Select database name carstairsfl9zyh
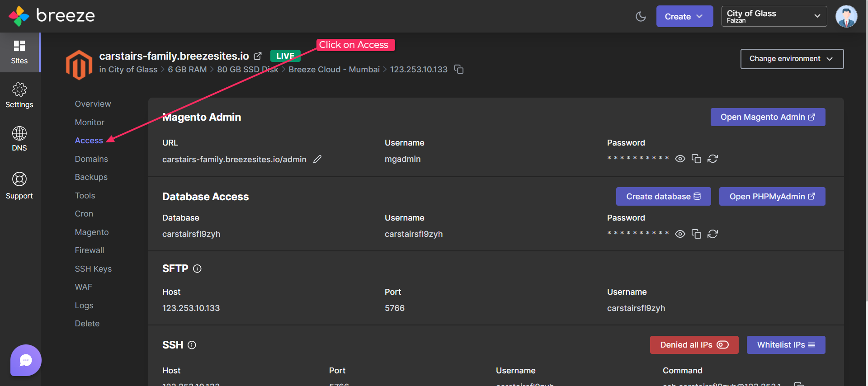The width and height of the screenshot is (868, 386). [191, 234]
